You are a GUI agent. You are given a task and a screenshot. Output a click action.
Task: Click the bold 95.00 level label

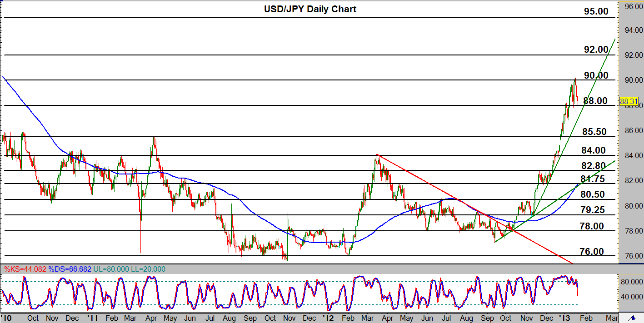[596, 11]
